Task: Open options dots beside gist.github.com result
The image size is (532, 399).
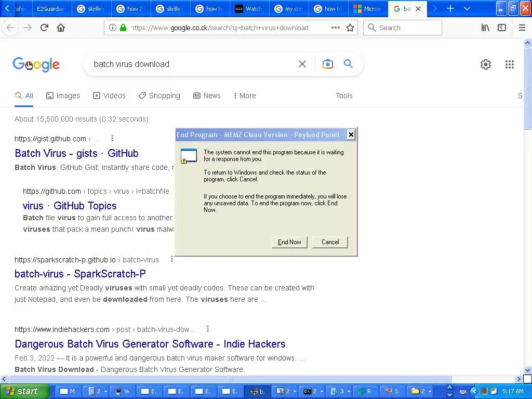Action: pos(112,138)
